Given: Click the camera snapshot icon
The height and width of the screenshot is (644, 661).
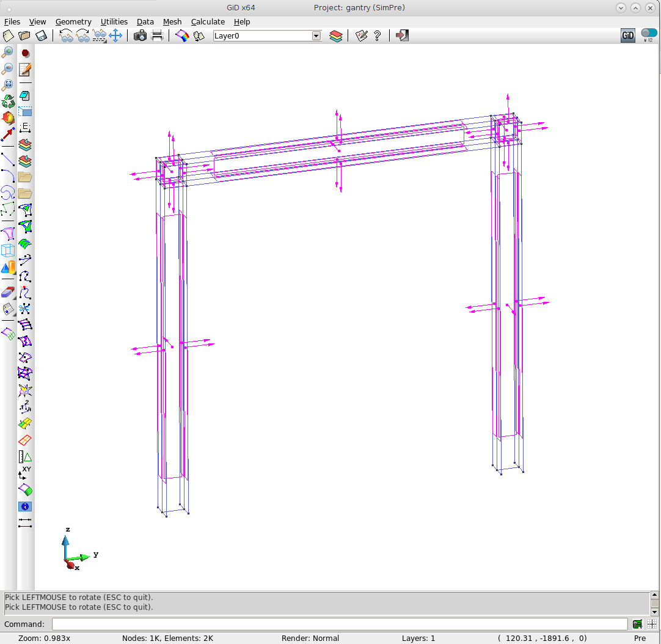Looking at the screenshot, I should (140, 35).
